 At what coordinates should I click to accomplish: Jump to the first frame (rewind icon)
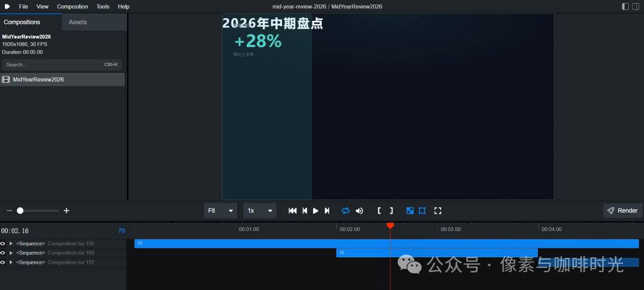click(292, 211)
